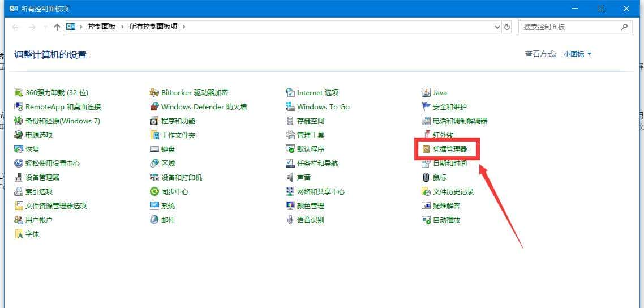Open the 字体 fonts icon
The image size is (644, 308).
coord(19,234)
